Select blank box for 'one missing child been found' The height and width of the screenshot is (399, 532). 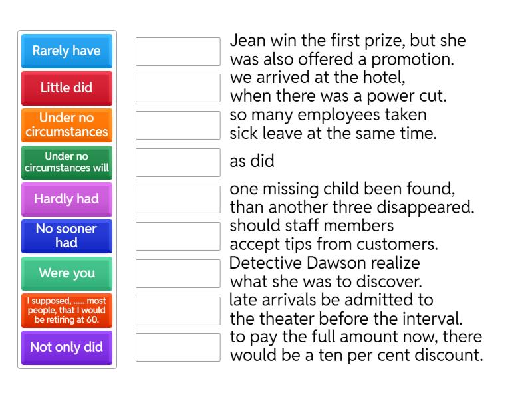[x=178, y=199]
